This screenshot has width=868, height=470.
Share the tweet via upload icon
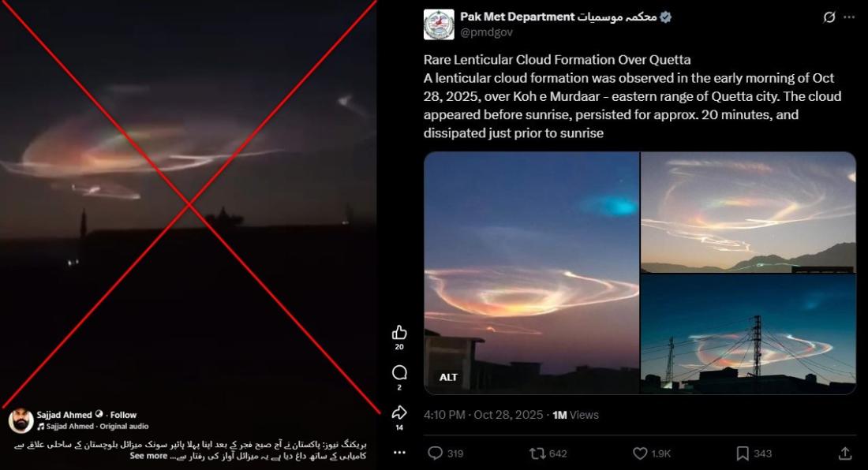pyautogui.click(x=845, y=453)
